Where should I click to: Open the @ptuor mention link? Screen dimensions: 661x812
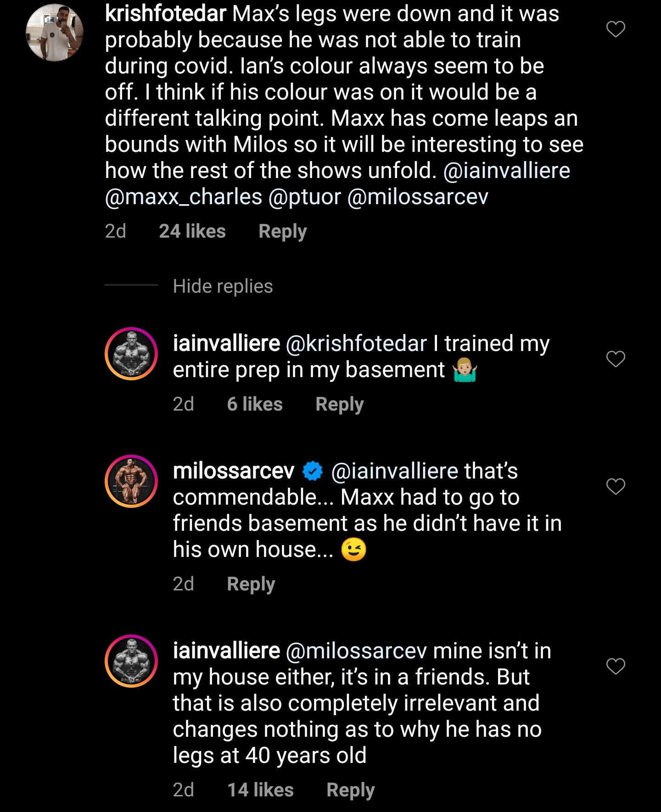[305, 197]
